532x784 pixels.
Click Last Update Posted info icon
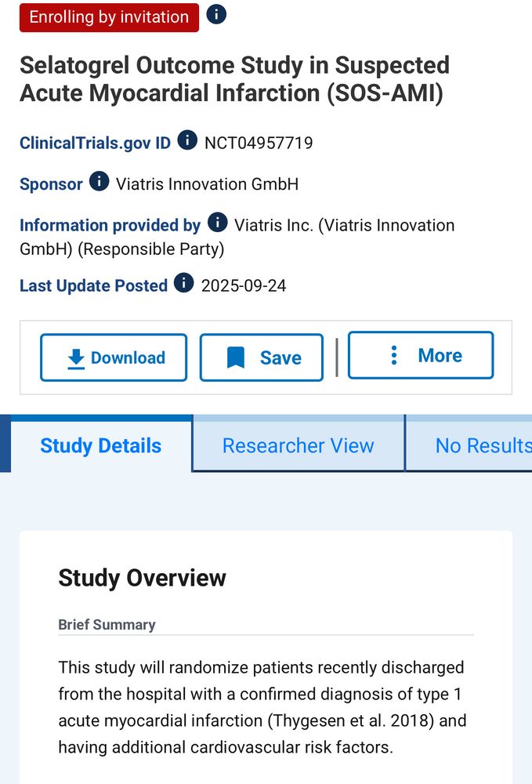coord(184,283)
